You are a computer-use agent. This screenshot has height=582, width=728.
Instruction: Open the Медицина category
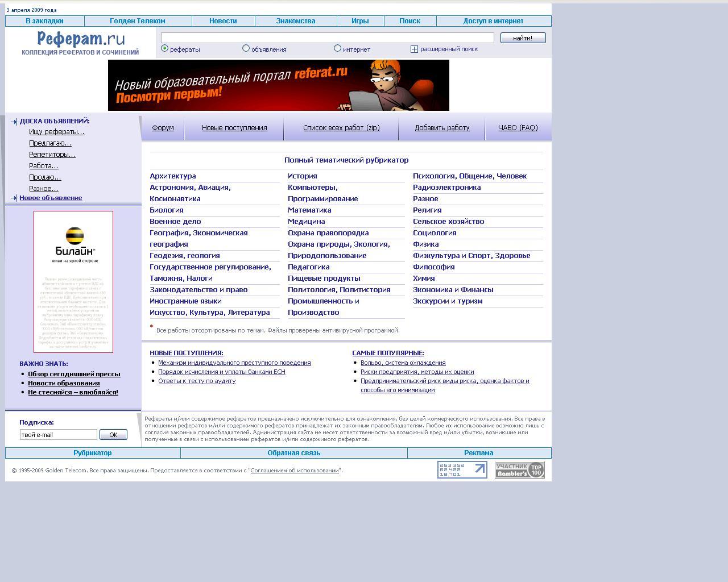coord(307,222)
